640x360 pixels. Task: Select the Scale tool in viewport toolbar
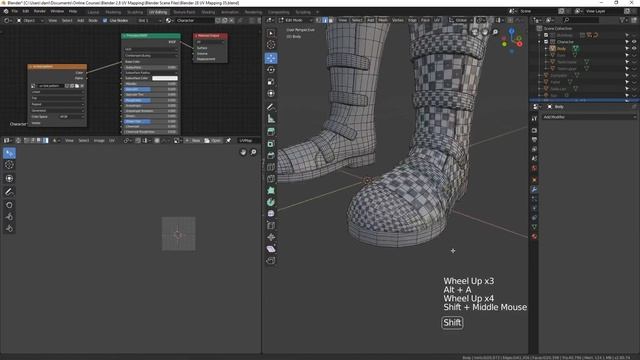click(271, 82)
